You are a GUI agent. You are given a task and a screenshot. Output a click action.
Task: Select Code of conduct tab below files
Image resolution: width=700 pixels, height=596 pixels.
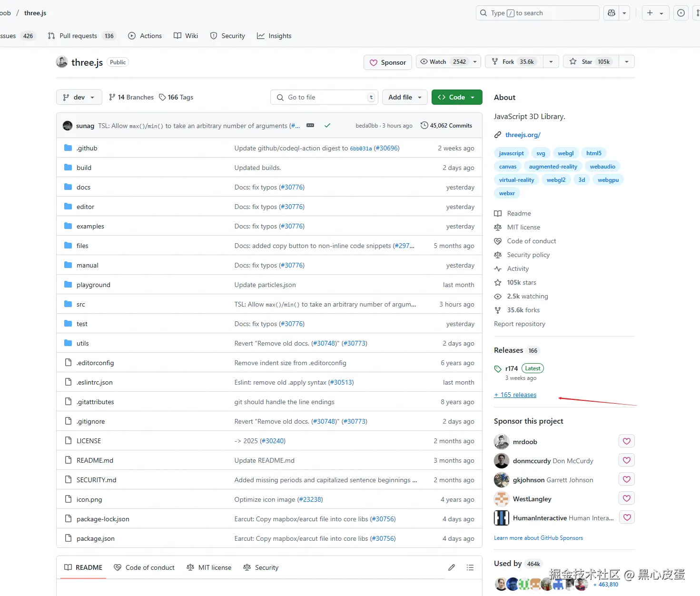pos(144,567)
